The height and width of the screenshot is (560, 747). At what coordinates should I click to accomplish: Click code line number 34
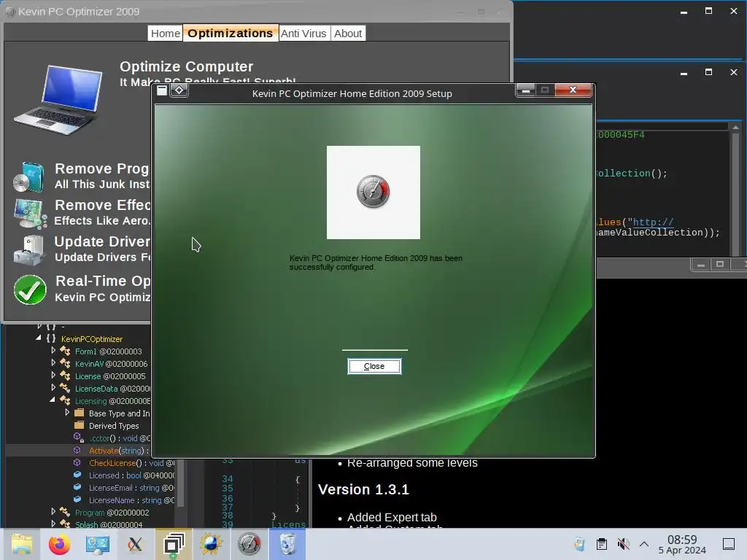228,478
